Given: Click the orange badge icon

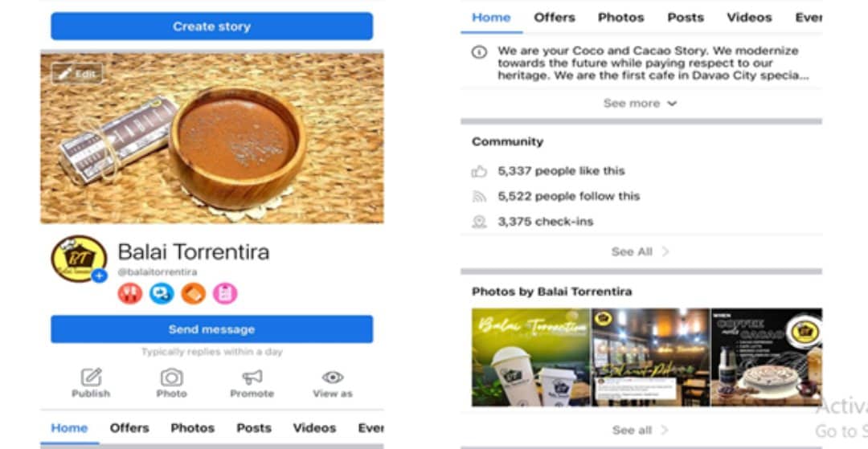Looking at the screenshot, I should point(193,294).
